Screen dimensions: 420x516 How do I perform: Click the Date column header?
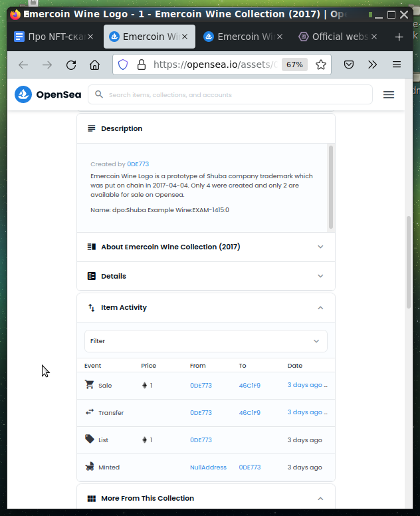pos(294,366)
